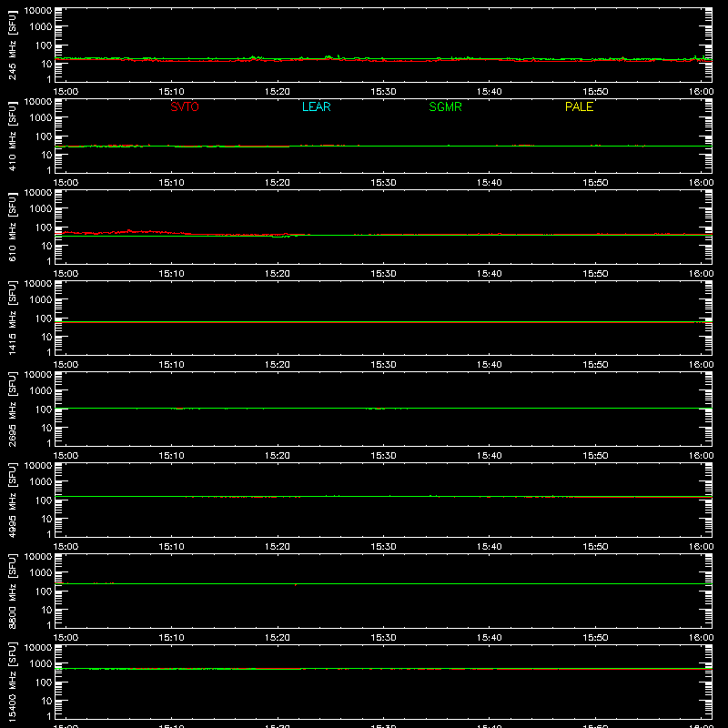The width and height of the screenshot is (728, 728).
Task: Click the cyan LEAR legend label
Action: tap(316, 106)
